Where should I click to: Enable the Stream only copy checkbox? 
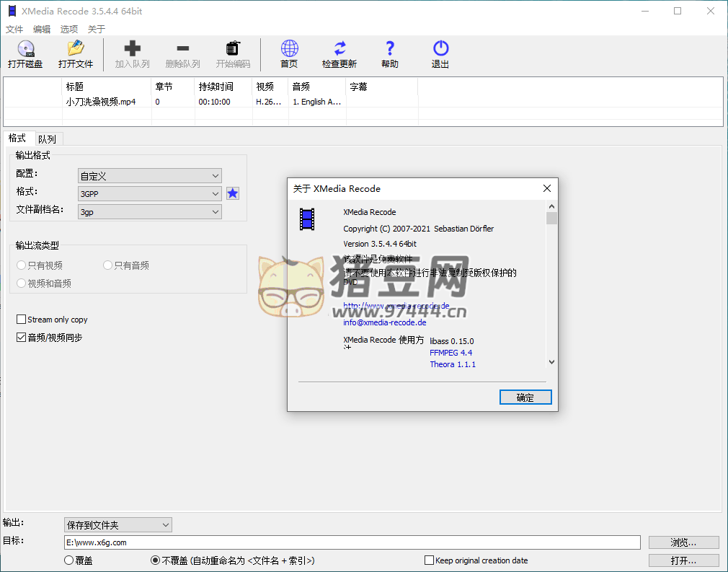[x=22, y=320]
